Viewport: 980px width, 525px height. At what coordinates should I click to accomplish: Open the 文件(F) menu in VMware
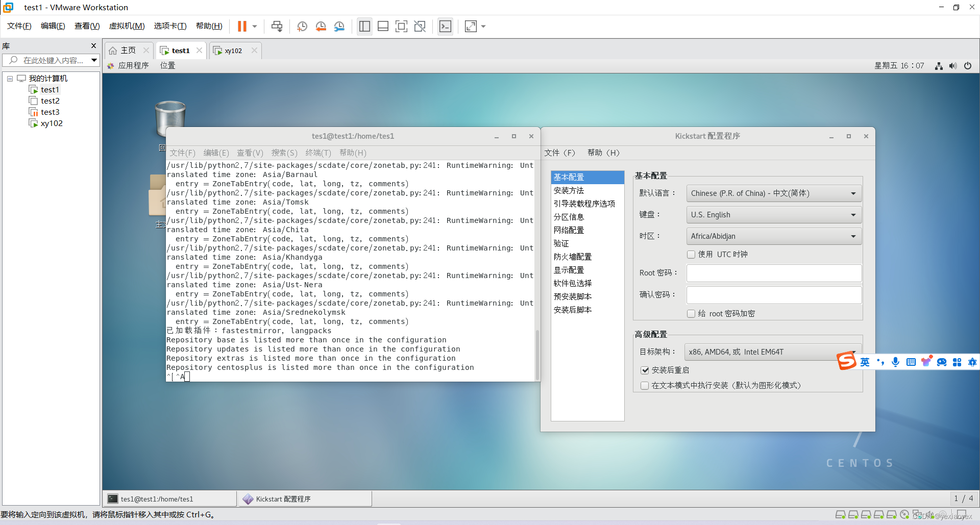point(19,26)
